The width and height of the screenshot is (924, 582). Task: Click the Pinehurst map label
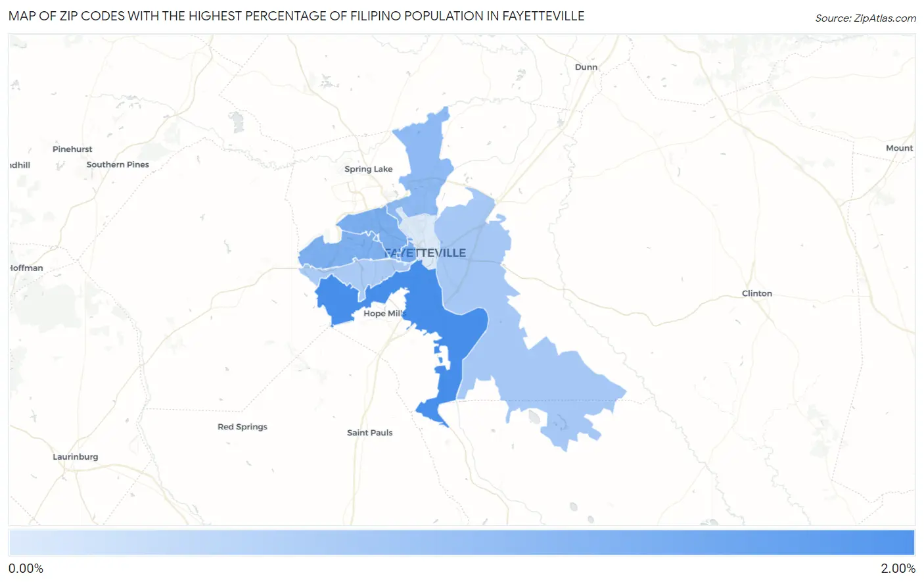(x=72, y=149)
